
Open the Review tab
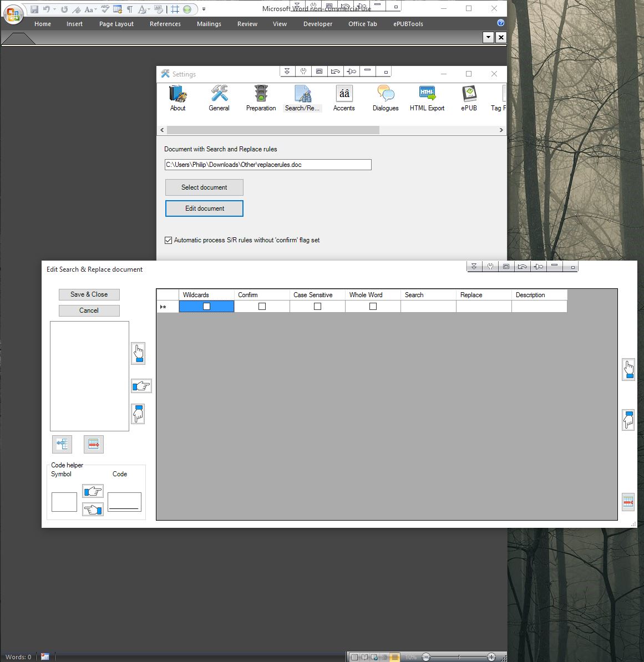click(x=247, y=24)
